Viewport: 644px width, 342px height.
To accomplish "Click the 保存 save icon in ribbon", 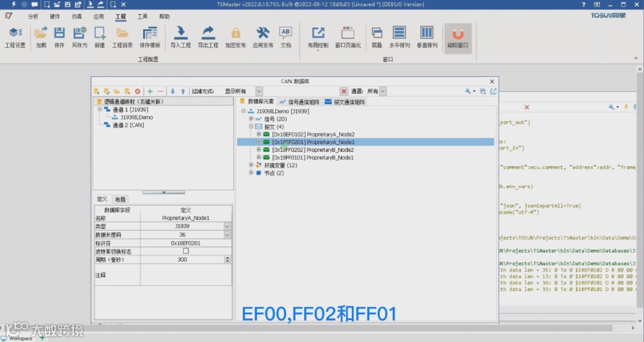I will [x=60, y=38].
